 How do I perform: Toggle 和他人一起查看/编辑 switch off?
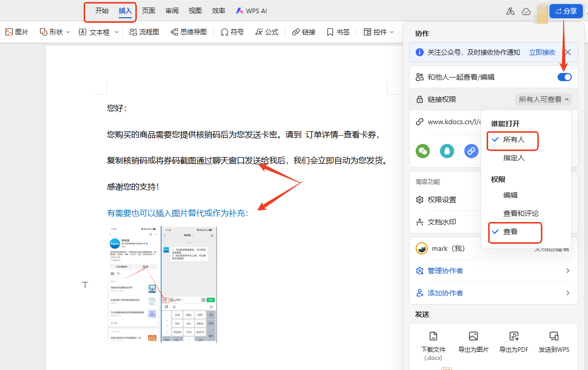(x=564, y=77)
